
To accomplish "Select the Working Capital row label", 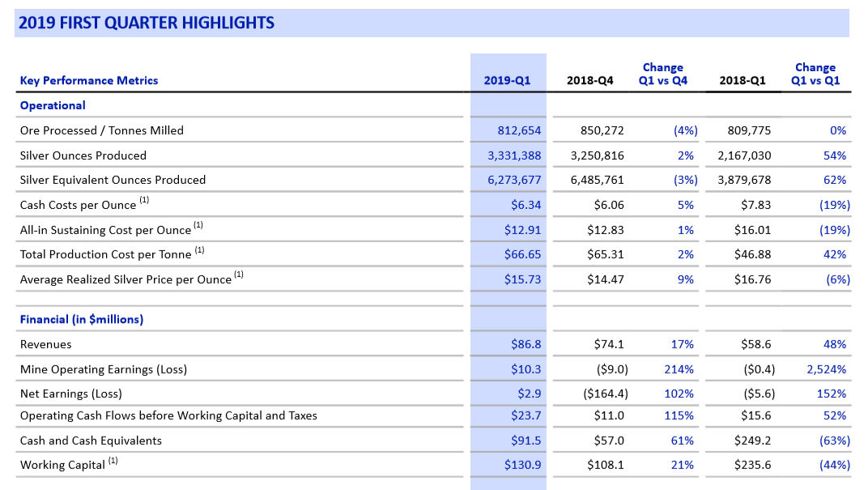I will tap(62, 465).
